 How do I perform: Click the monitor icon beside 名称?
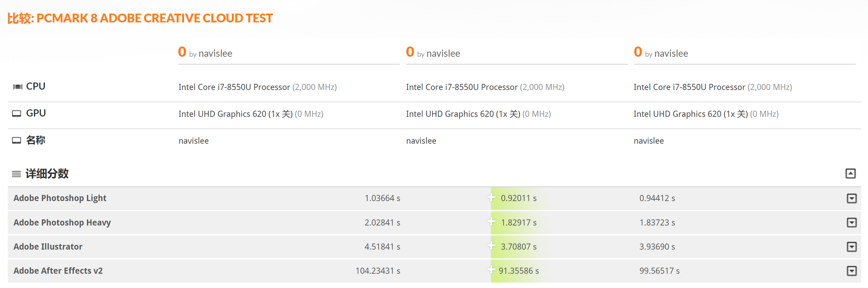[17, 141]
